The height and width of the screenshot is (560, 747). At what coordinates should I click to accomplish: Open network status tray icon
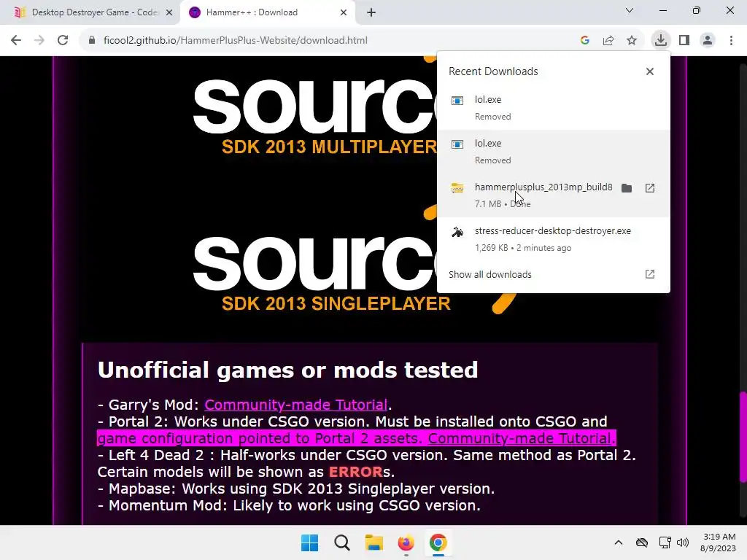click(665, 542)
